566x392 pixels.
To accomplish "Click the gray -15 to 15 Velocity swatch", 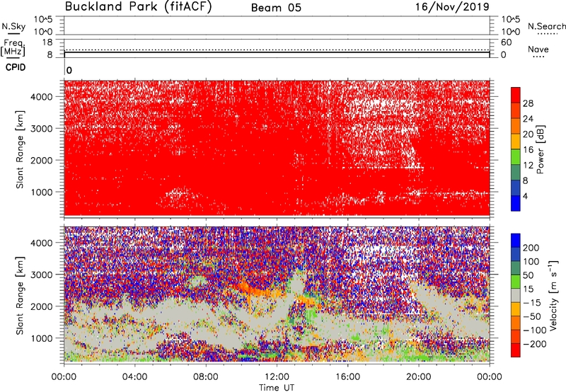I will point(516,295).
